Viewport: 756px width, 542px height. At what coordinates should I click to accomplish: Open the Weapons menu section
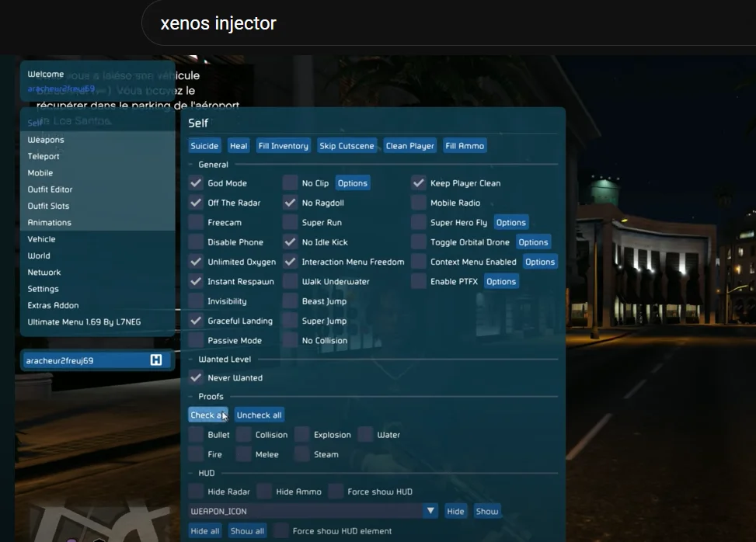tap(46, 140)
